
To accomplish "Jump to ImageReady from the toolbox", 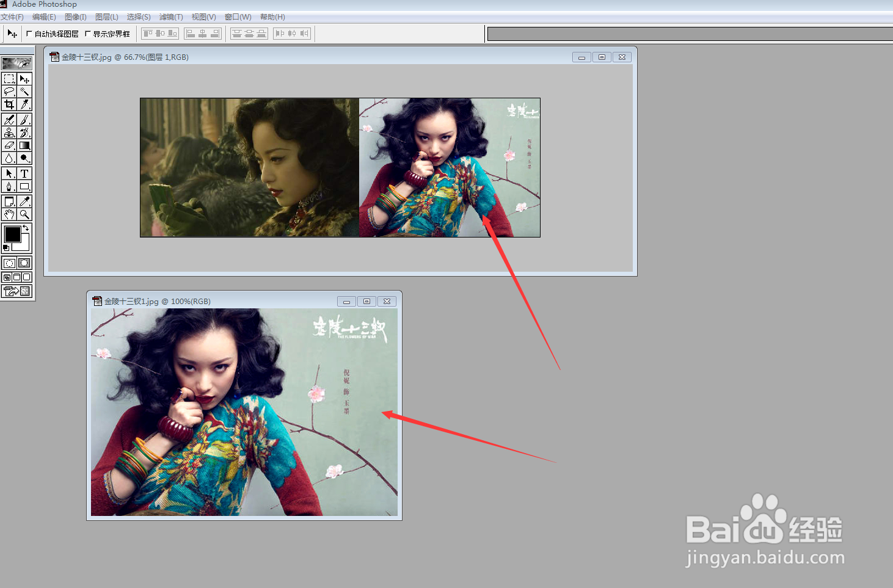I will [17, 291].
